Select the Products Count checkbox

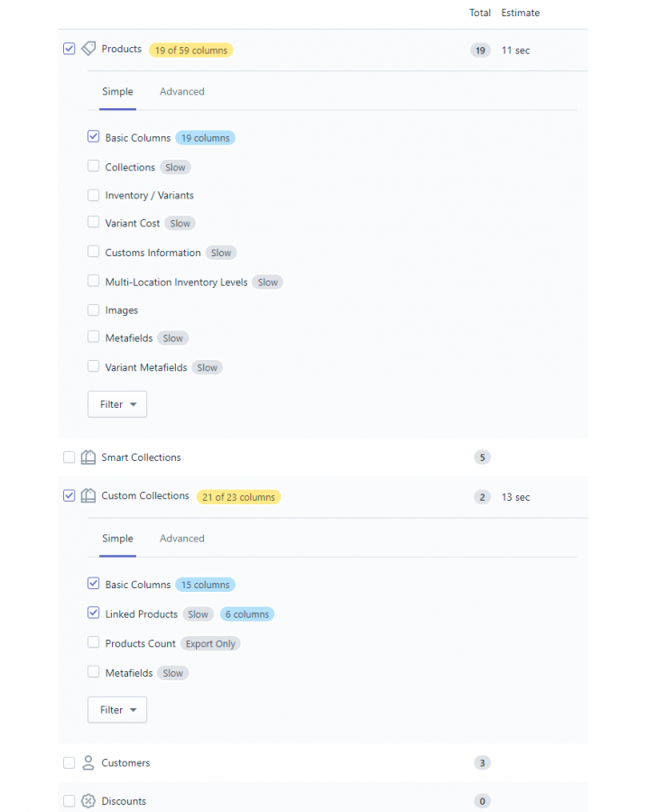(x=94, y=643)
